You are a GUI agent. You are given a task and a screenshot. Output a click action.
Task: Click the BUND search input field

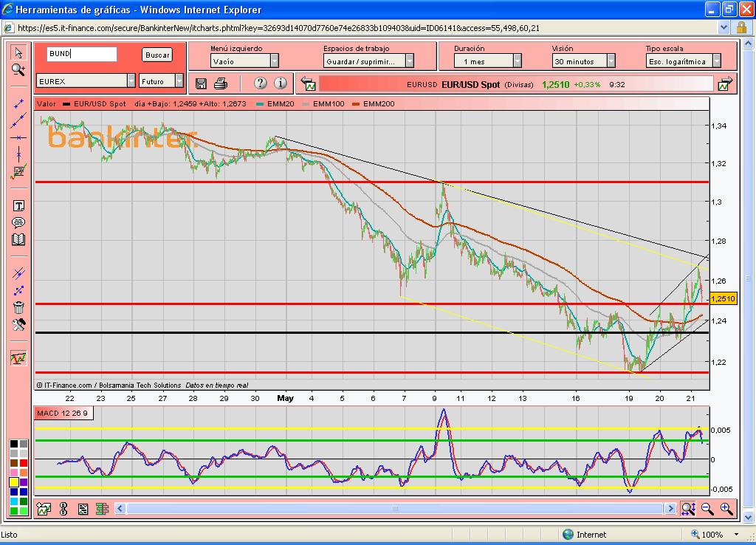click(81, 55)
